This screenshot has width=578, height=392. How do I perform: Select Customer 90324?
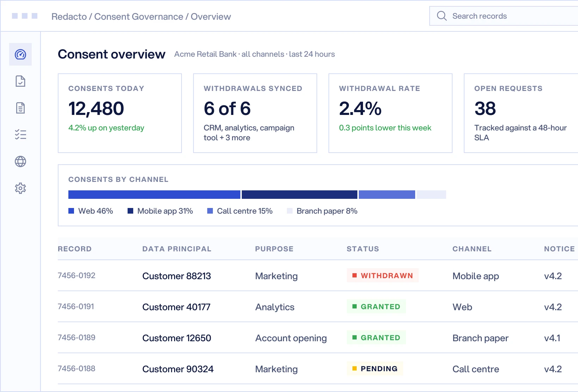[x=178, y=369]
